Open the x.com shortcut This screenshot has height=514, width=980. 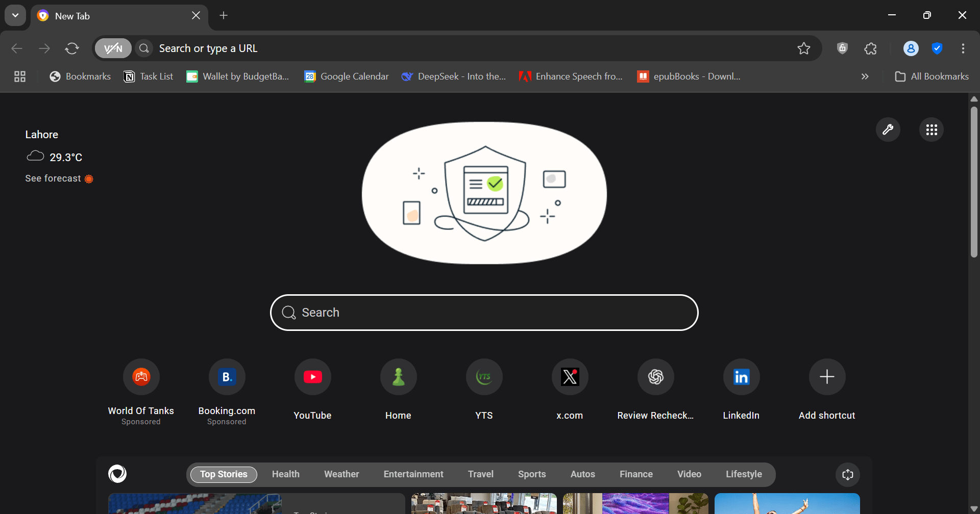coord(570,377)
